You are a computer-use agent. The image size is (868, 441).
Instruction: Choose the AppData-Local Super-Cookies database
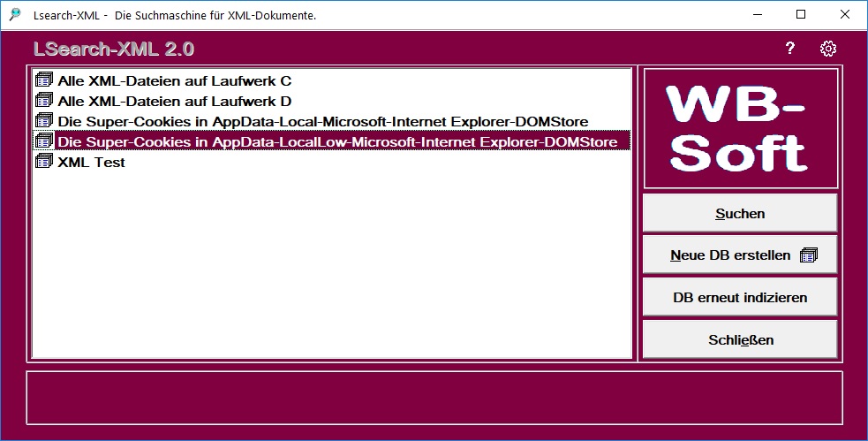(322, 121)
